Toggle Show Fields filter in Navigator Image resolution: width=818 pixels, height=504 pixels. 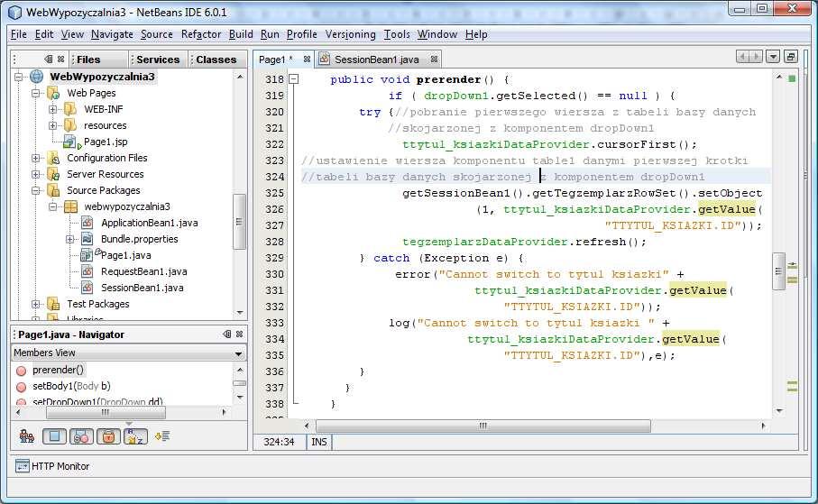tap(54, 436)
